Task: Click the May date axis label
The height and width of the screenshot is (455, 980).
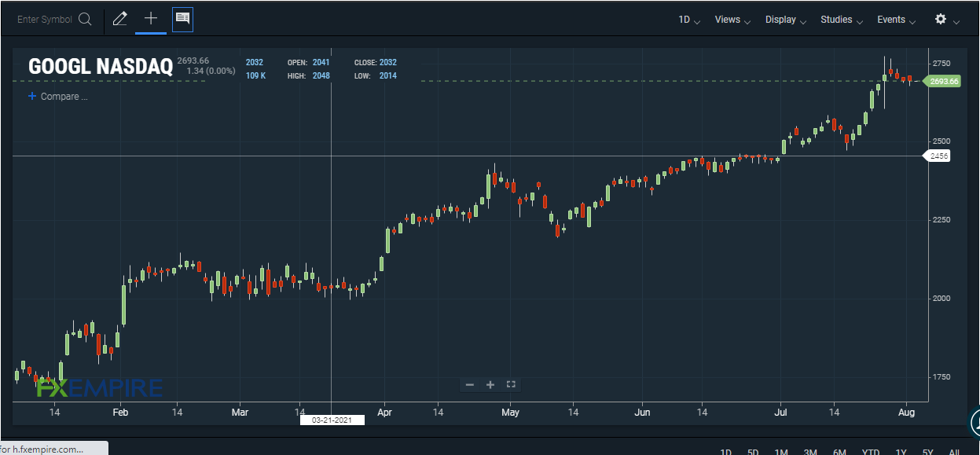Action: pyautogui.click(x=511, y=412)
